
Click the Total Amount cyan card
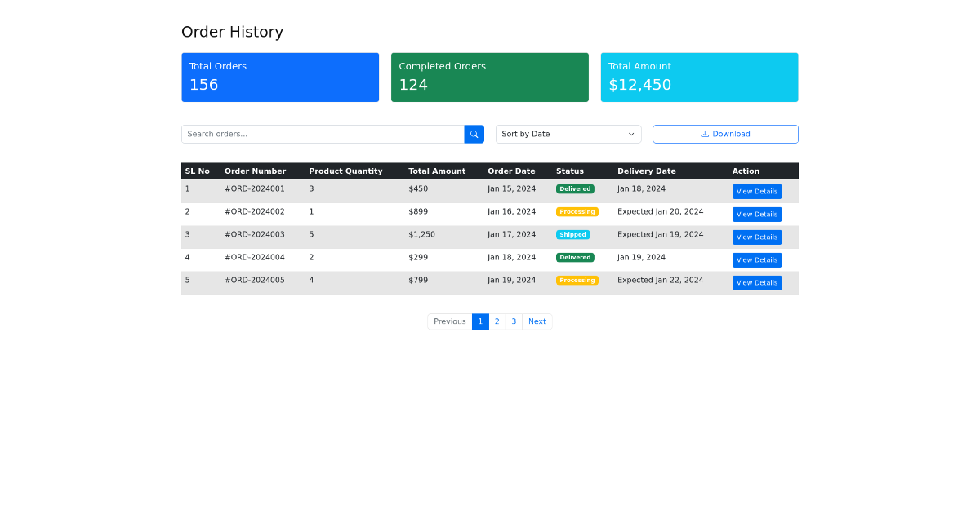point(699,78)
